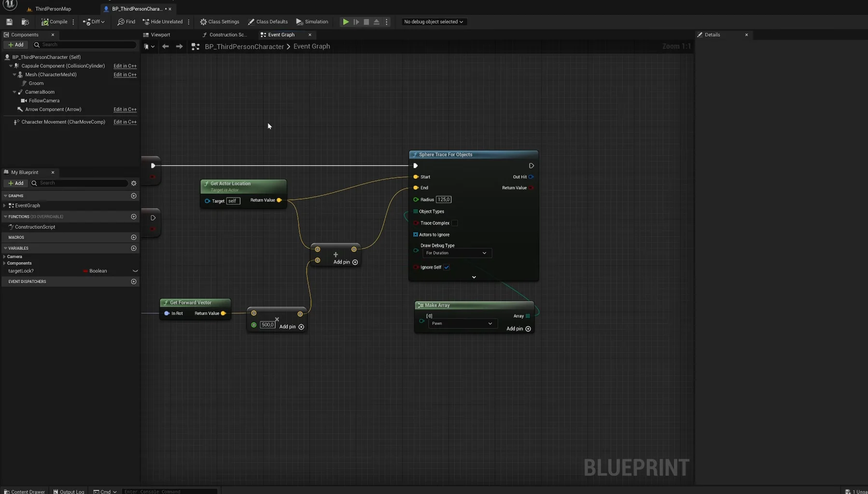Image resolution: width=868 pixels, height=494 pixels.
Task: Play the level in editor
Action: coord(346,22)
